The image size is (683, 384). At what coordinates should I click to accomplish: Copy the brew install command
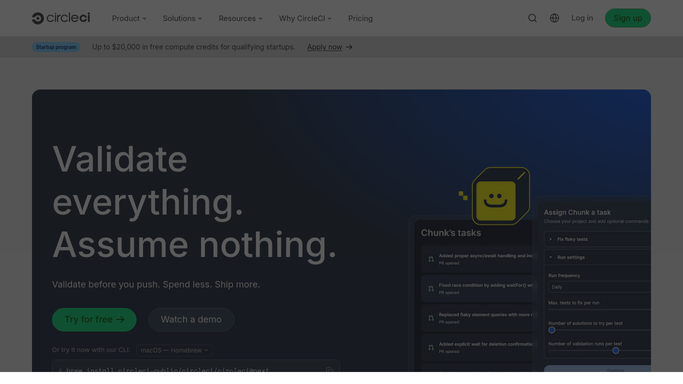pyautogui.click(x=329, y=370)
